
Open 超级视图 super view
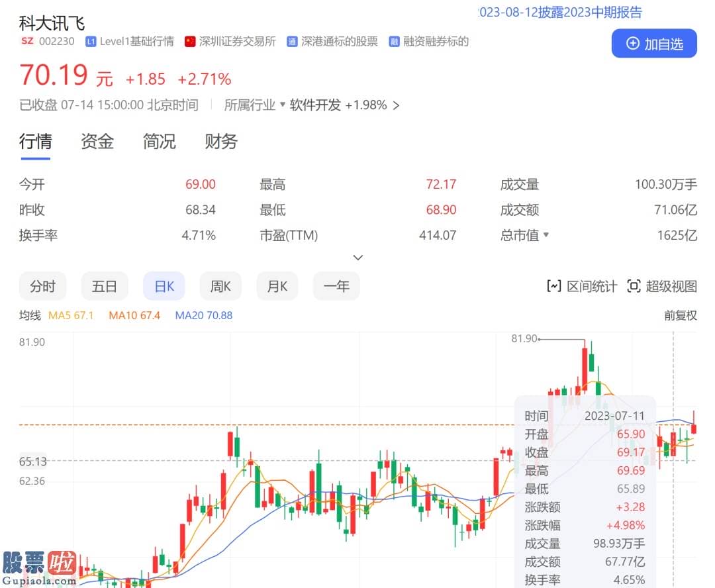coord(662,287)
